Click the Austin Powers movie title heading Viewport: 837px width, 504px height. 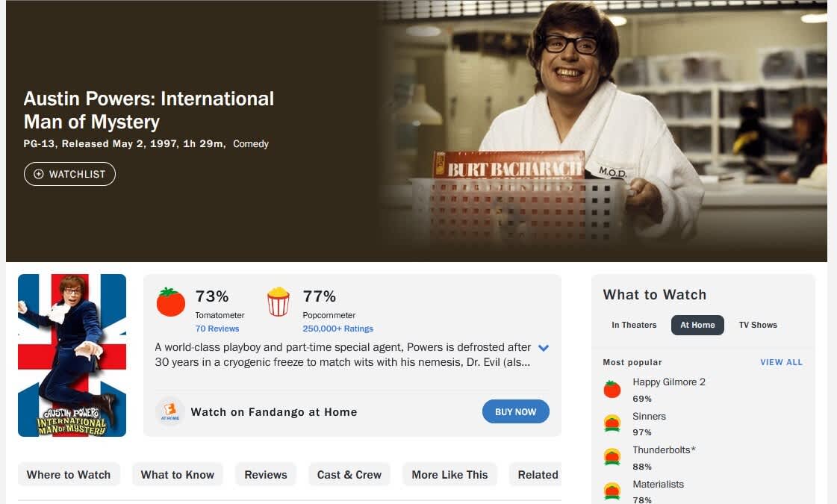point(149,110)
